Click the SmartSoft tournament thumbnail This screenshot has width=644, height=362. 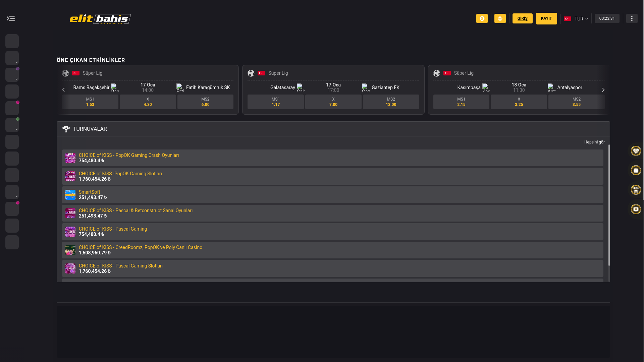pos(70,195)
